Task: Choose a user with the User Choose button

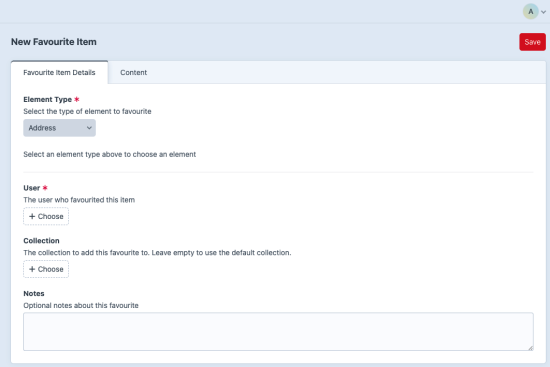Action: pos(46,216)
